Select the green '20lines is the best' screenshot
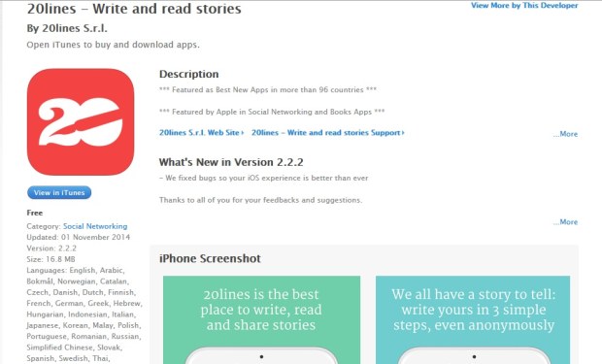The width and height of the screenshot is (602, 364). (261, 320)
